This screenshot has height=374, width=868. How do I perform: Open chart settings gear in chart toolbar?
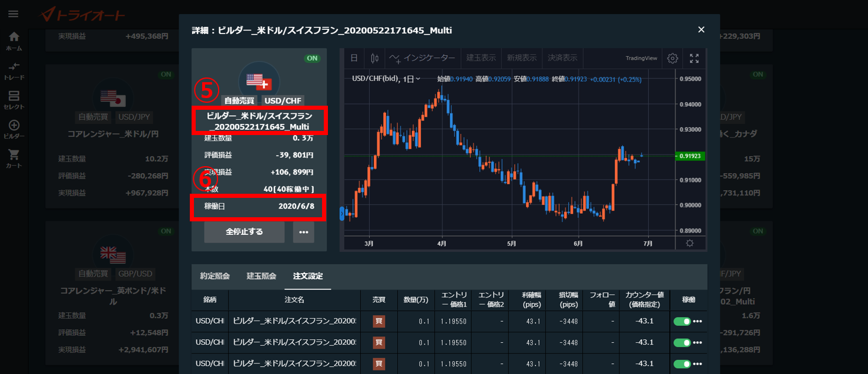tap(673, 58)
